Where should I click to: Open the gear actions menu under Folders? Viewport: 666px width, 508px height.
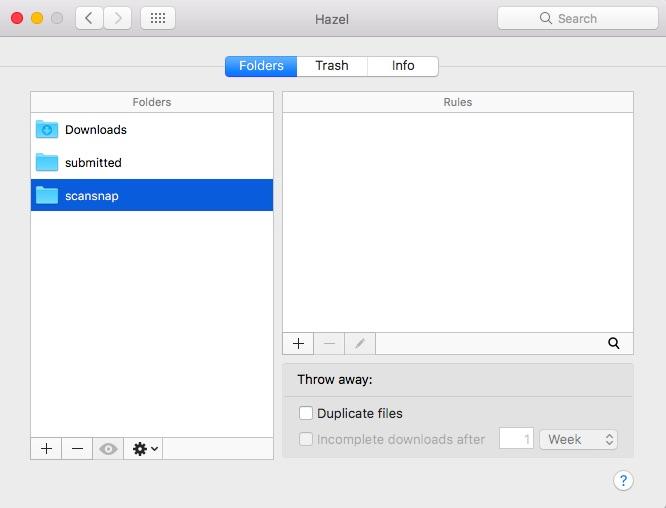pos(145,449)
